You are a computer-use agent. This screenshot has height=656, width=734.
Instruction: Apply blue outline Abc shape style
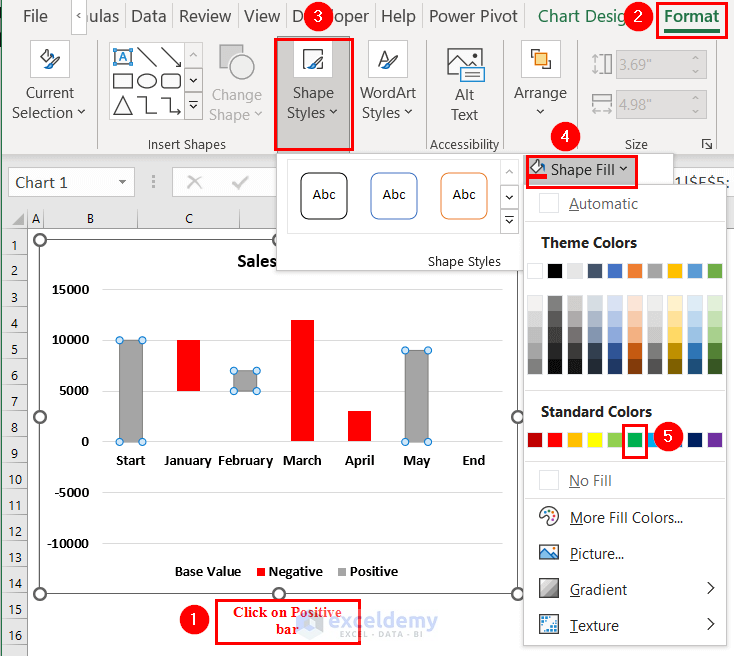click(394, 196)
